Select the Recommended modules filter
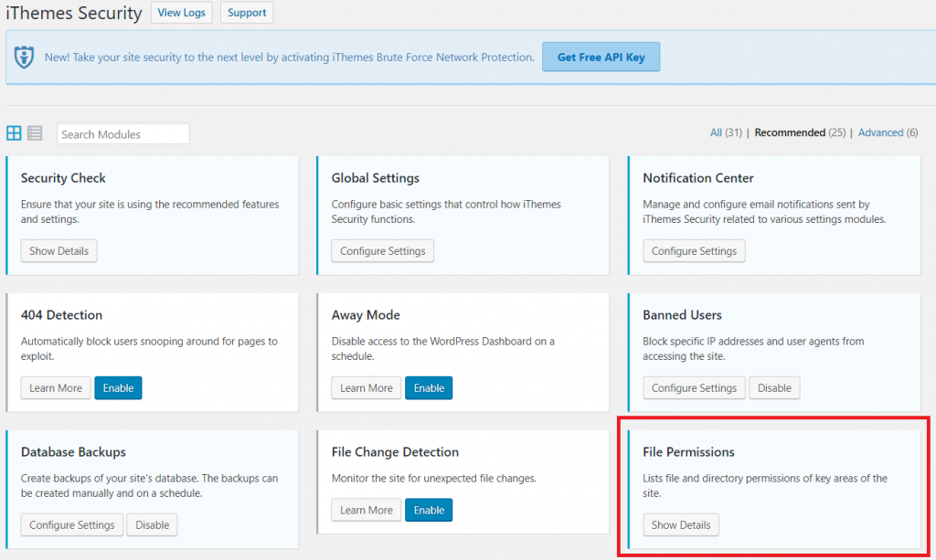The image size is (936, 560). click(790, 132)
